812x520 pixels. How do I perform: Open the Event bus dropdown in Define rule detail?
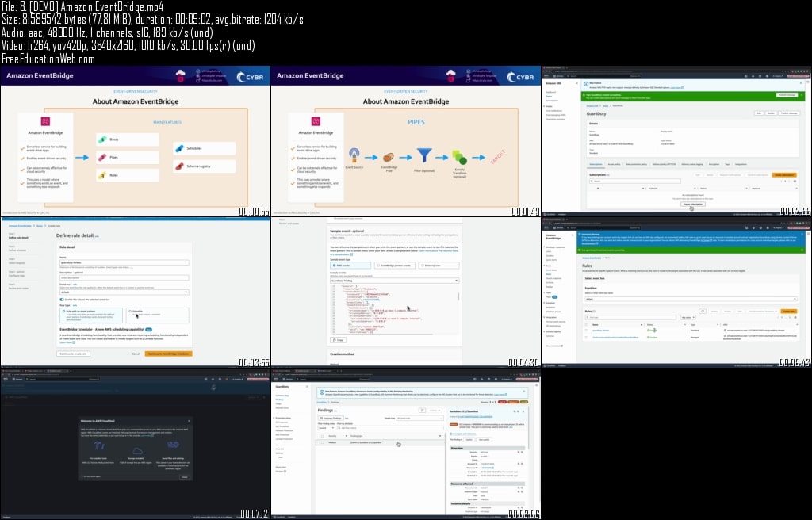pyautogui.click(x=124, y=292)
